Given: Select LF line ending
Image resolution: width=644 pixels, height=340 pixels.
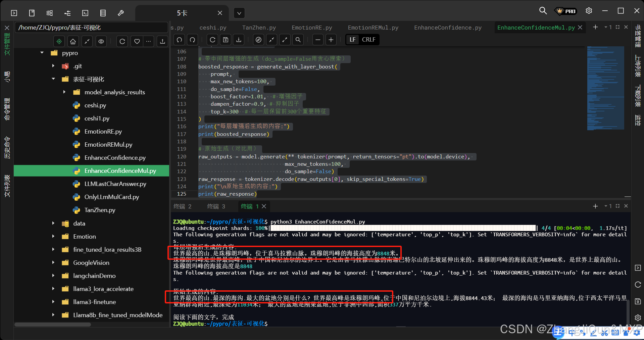Looking at the screenshot, I should 352,40.
